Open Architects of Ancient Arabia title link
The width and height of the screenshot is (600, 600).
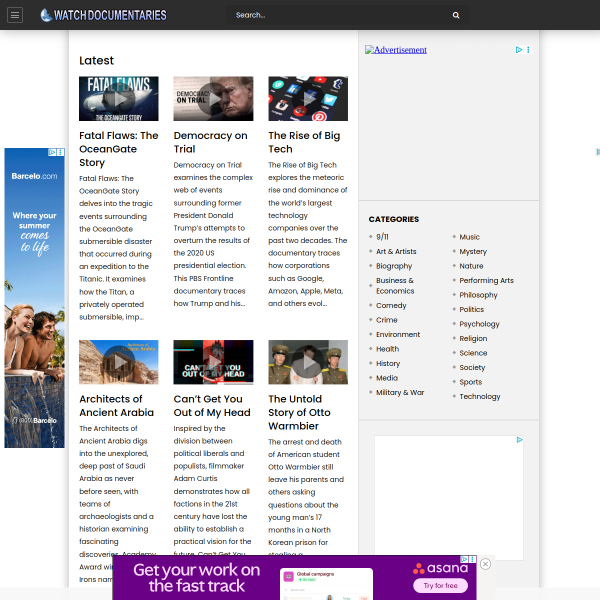[x=117, y=405]
